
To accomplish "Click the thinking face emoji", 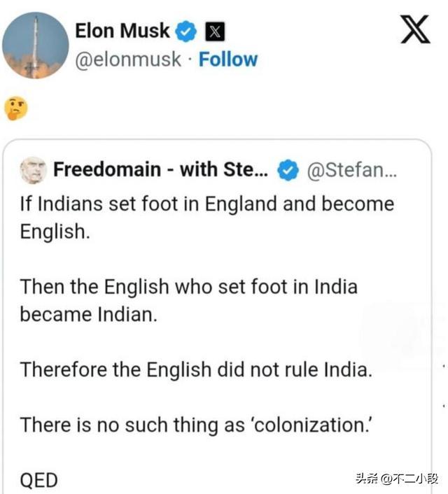I will tap(15, 108).
